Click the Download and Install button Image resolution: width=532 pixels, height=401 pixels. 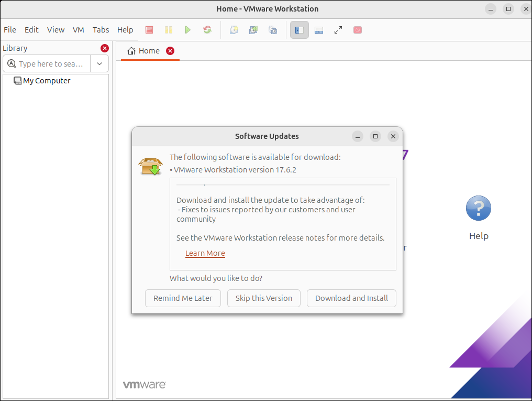tap(351, 298)
